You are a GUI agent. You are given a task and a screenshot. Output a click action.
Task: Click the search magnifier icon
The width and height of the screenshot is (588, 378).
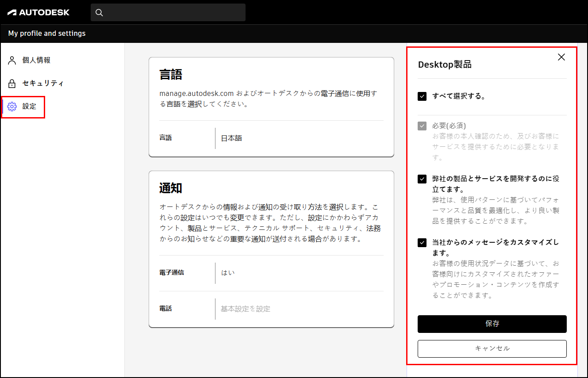coord(99,12)
